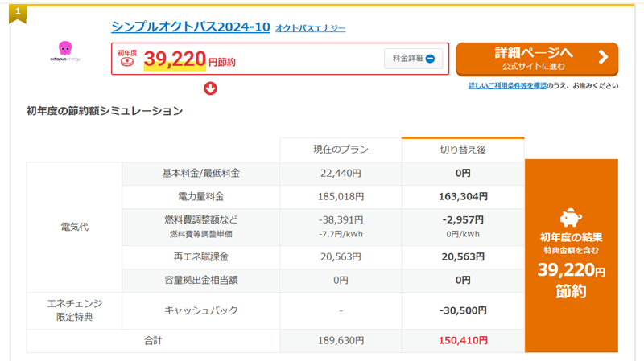The image size is (644, 361).
Task: Click the blue minus icon in 料金詳細
Action: point(430,59)
